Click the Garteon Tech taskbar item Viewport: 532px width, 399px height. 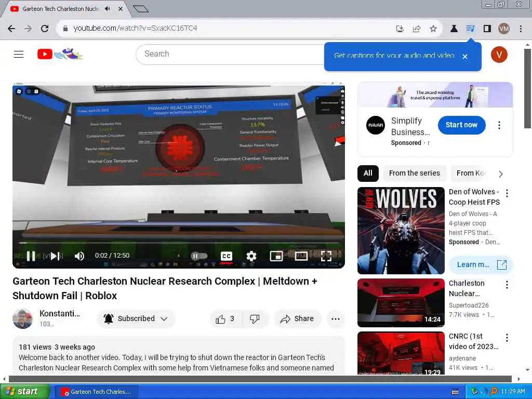tap(97, 392)
